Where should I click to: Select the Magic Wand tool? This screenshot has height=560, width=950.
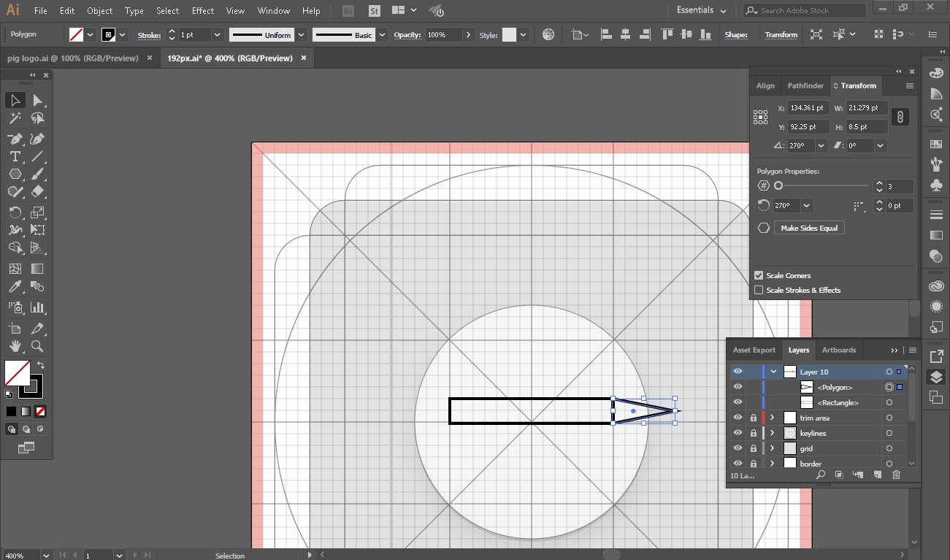[x=15, y=118]
